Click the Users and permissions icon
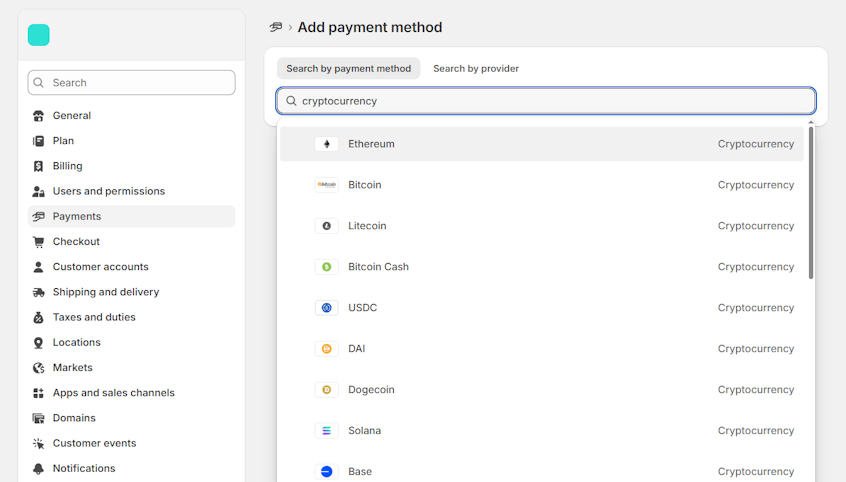The height and width of the screenshot is (482, 846). [x=38, y=191]
